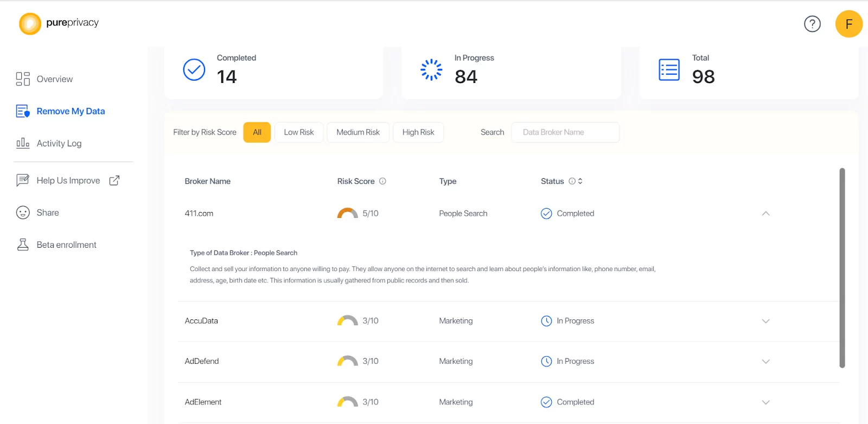
Task: Sort the table by Status arrows
Action: tap(580, 181)
